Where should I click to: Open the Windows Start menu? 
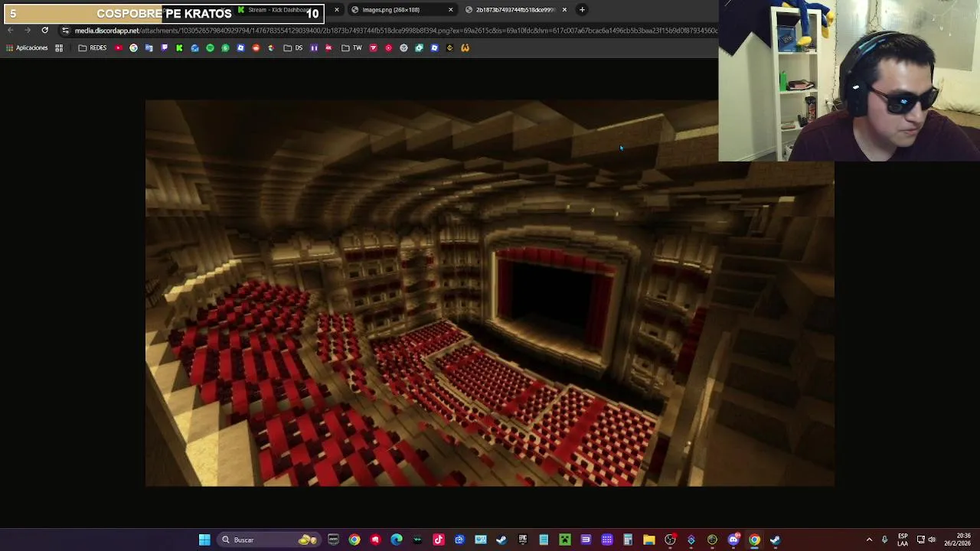pyautogui.click(x=204, y=540)
